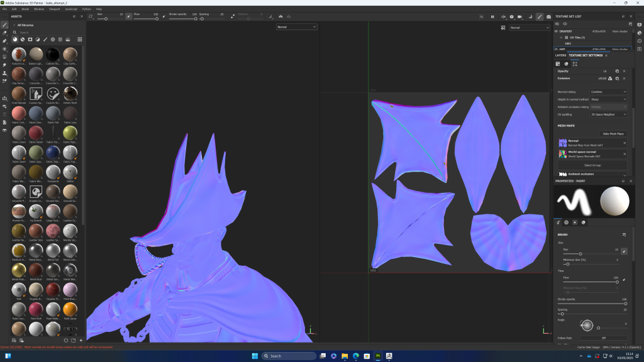Expand the All libraries tree in Assets

tap(14, 25)
